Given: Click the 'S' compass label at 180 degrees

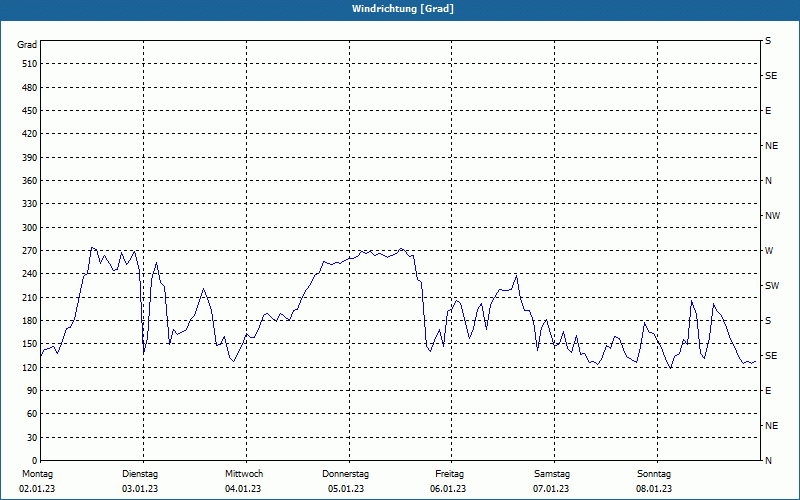Looking at the screenshot, I should point(768,321).
